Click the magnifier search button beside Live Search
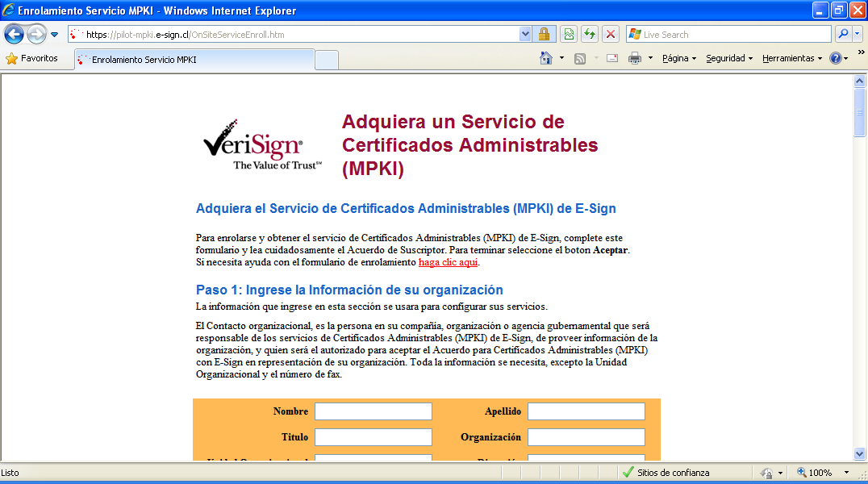 tap(842, 35)
